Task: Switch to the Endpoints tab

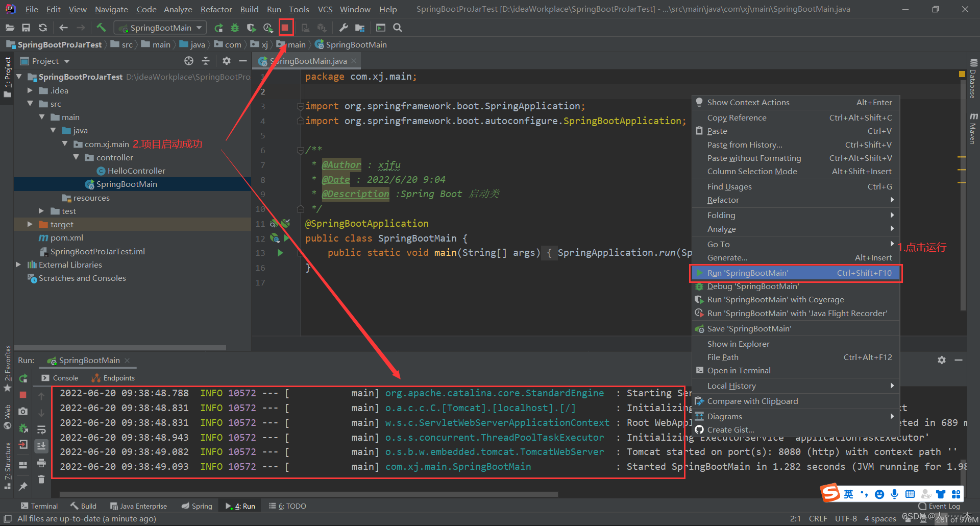Action: pos(113,378)
